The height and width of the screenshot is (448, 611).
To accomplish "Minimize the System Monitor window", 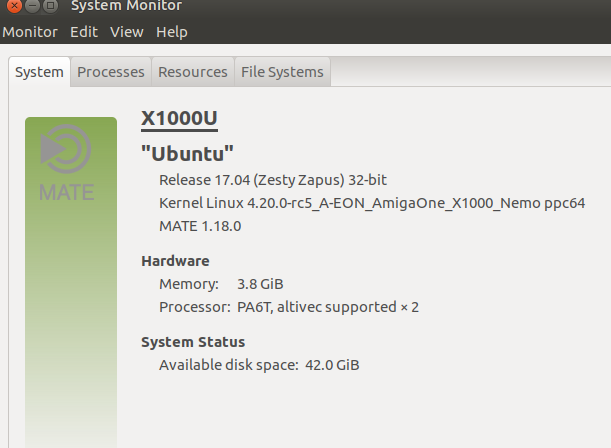I will point(31,6).
